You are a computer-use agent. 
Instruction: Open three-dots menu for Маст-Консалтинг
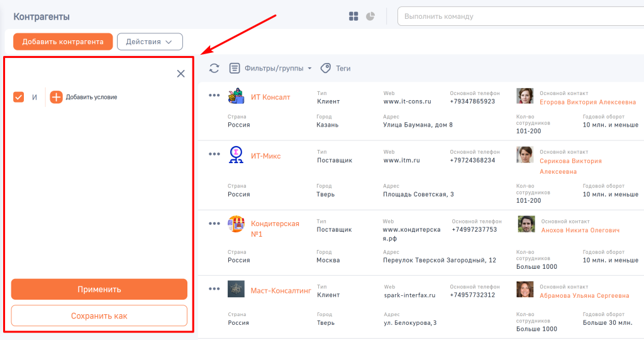pyautogui.click(x=214, y=289)
